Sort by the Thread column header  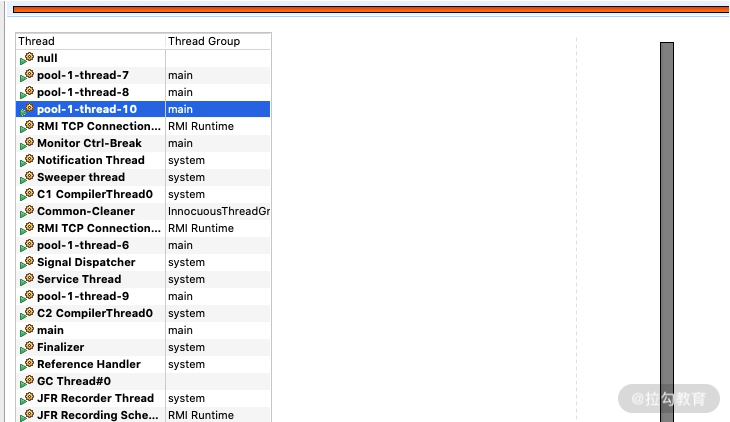[x=90, y=41]
